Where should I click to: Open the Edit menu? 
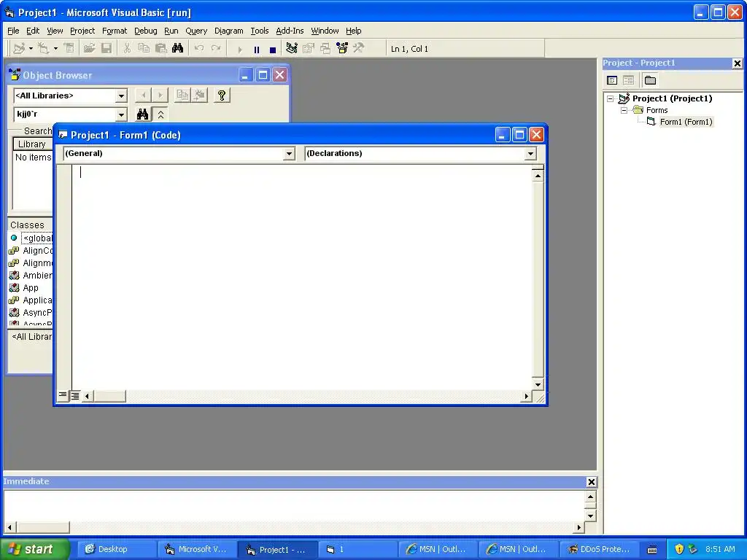(33, 31)
